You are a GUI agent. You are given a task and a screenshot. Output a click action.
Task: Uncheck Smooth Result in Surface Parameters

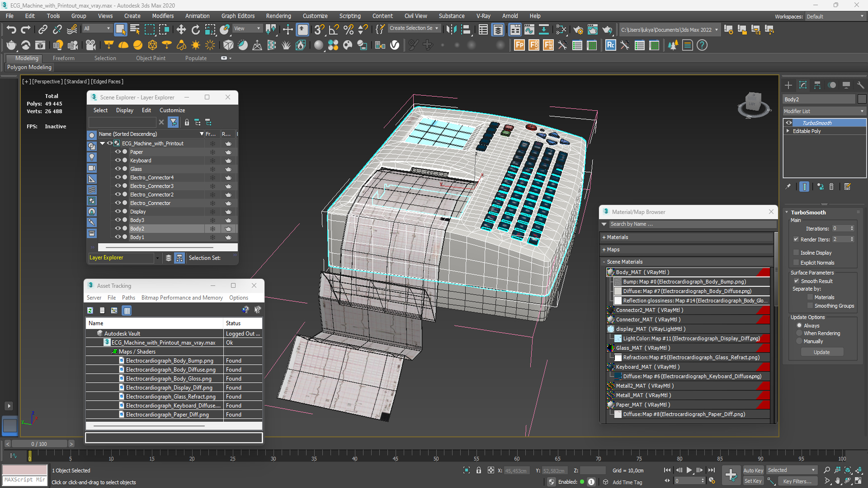pyautogui.click(x=797, y=281)
